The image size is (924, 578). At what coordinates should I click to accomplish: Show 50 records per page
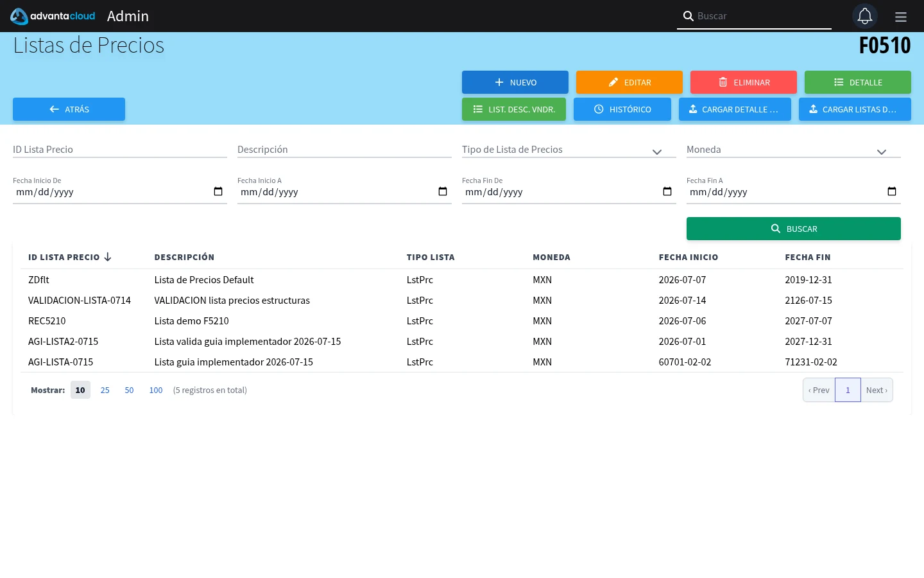[129, 390]
